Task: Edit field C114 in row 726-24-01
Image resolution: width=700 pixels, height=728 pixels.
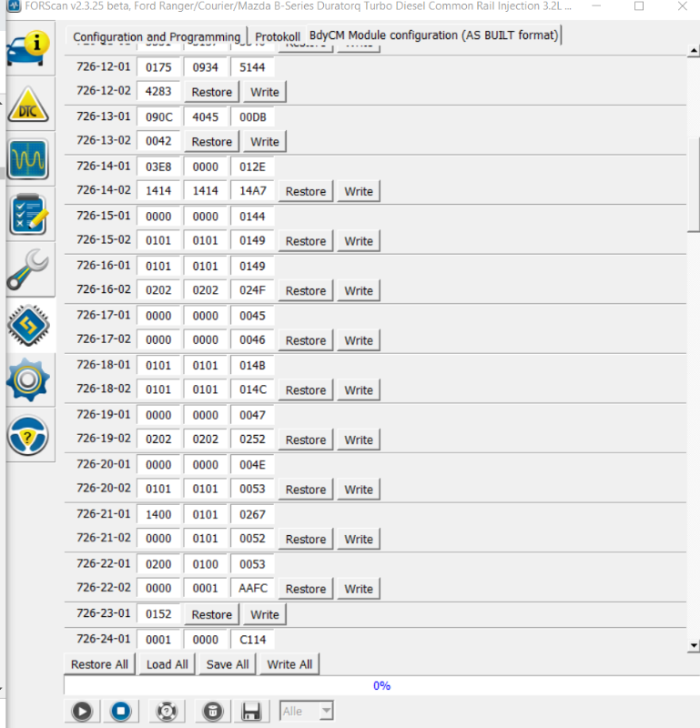Action: point(252,640)
